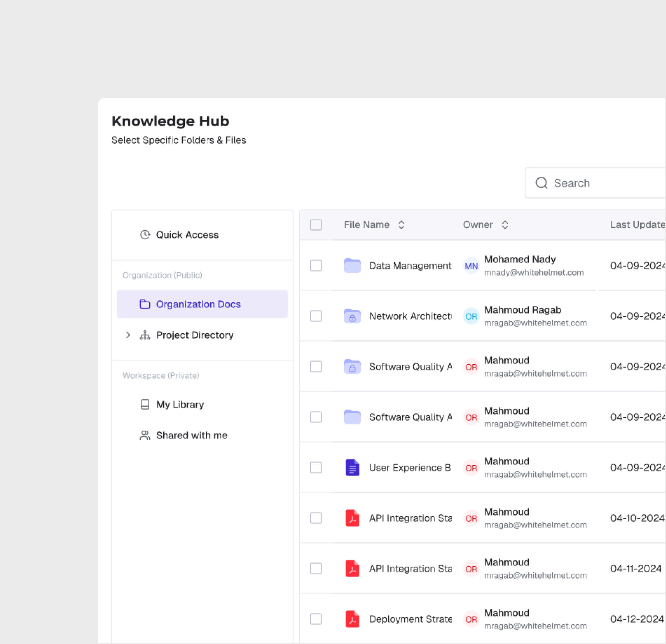Screen dimensions: 666x644
Task: Select Organization Docs in the sidebar
Action: (x=198, y=304)
